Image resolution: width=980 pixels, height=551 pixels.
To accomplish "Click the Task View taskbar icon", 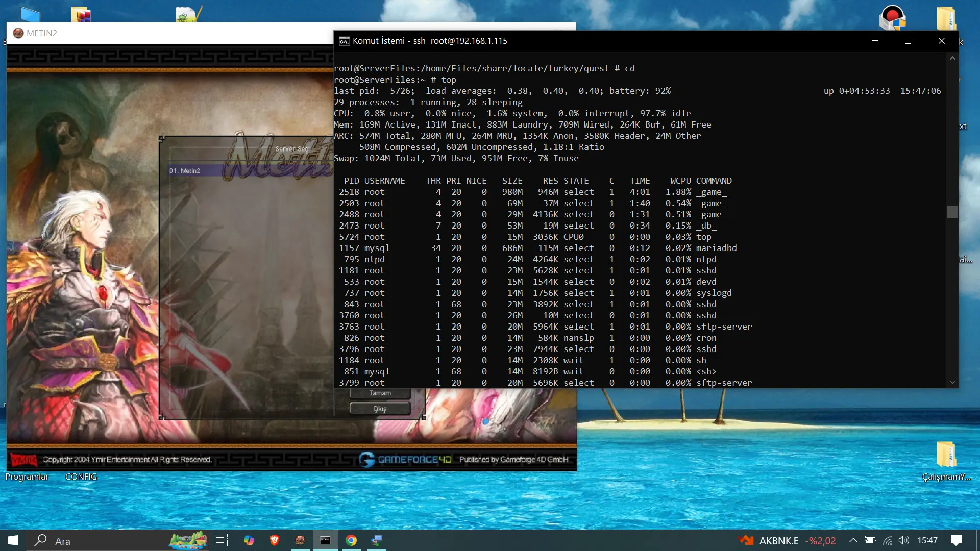I will (x=222, y=540).
